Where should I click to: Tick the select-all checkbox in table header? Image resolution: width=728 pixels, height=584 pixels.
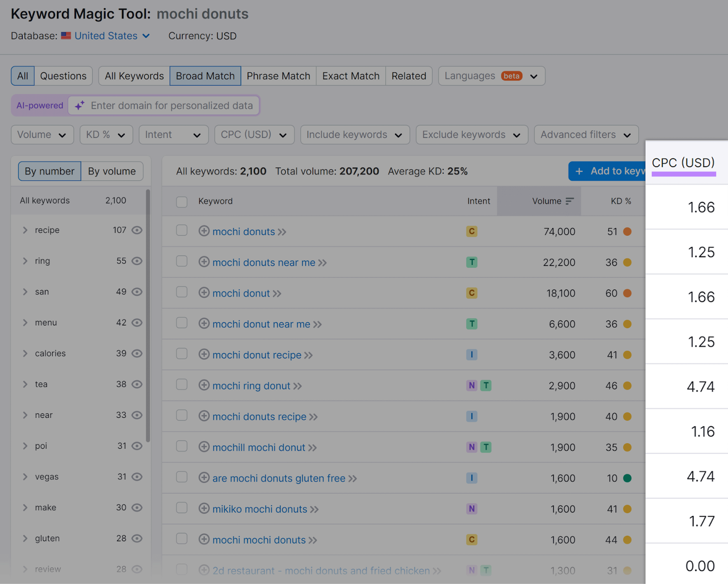tap(182, 202)
